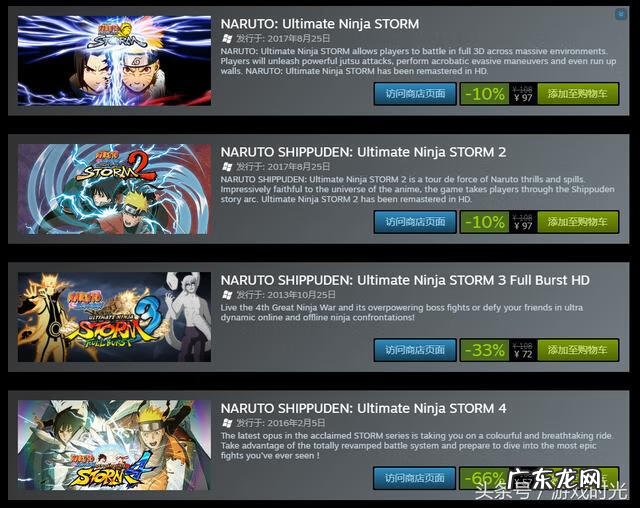Open NARUTO Ultimate Ninja STORM thumbnail image
Screen dimensions: 640x508
tap(114, 61)
